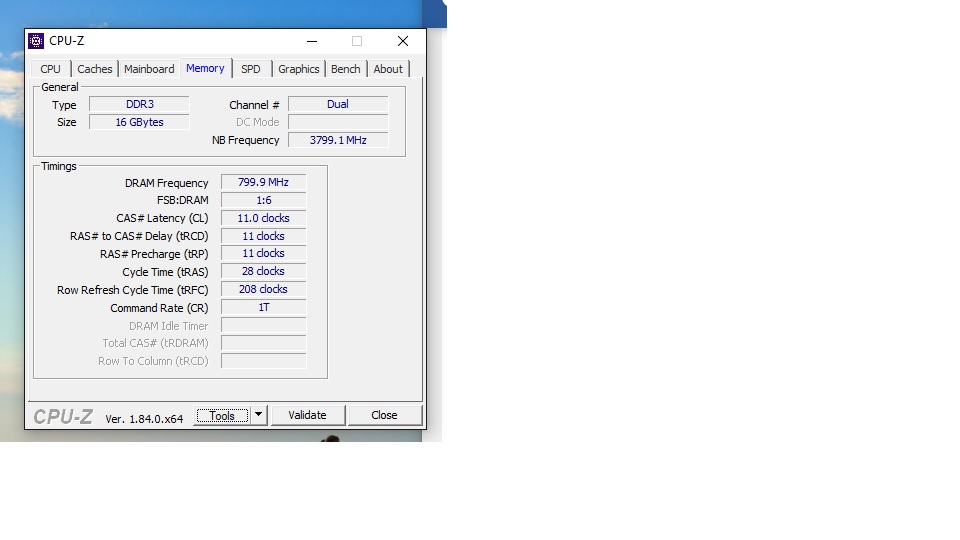Click the tRFC value 208 clocks
960x540 pixels.
263,289
